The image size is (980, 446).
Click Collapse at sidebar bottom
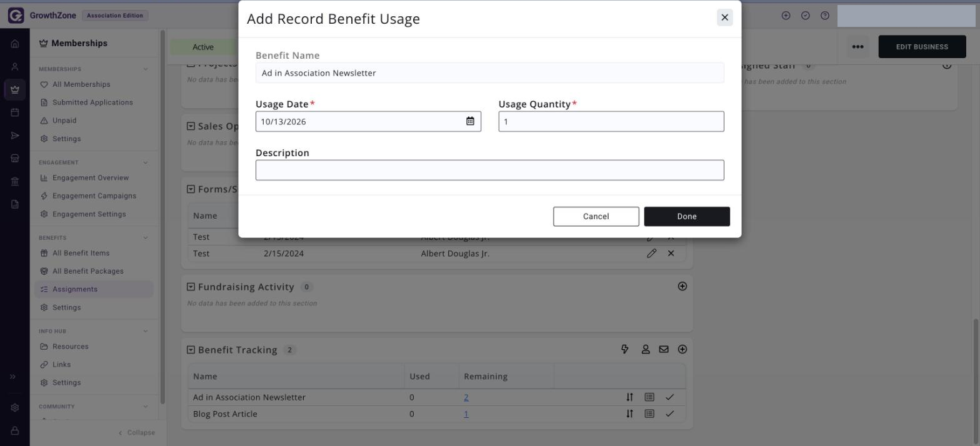point(136,433)
